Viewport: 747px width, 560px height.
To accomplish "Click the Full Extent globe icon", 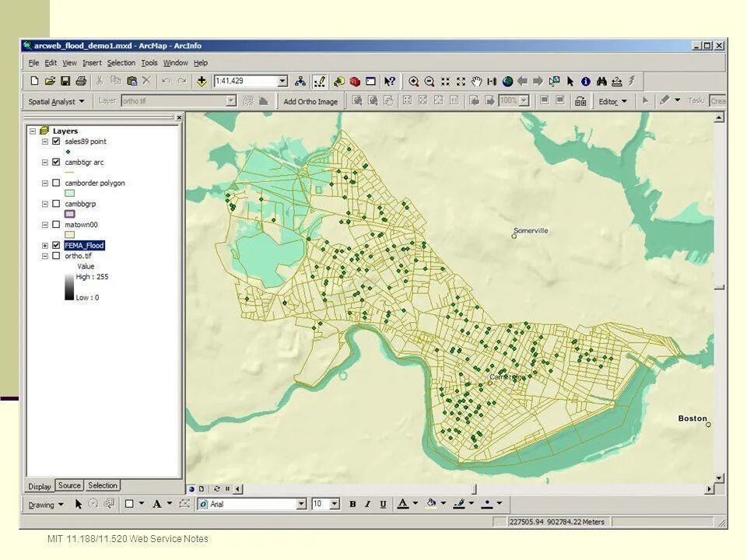I will (508, 82).
